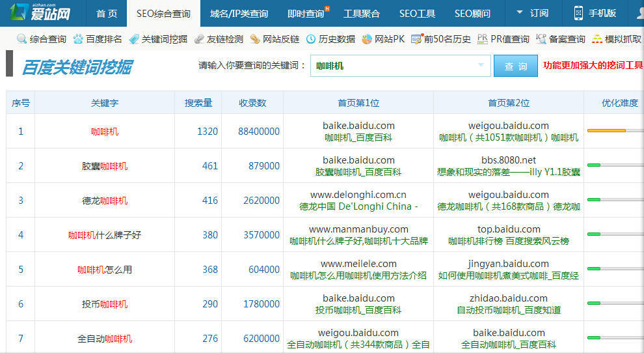644x353 pixels.
Task: Click the 搜索量 column header
Action: pyautogui.click(x=198, y=103)
